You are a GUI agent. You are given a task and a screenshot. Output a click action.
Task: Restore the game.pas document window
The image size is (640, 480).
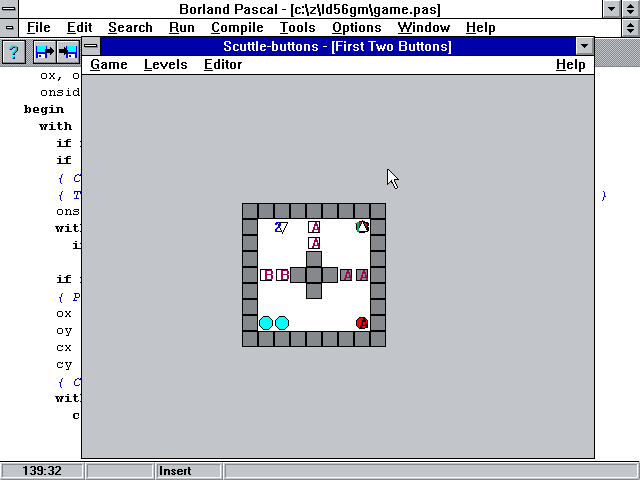coord(630,28)
